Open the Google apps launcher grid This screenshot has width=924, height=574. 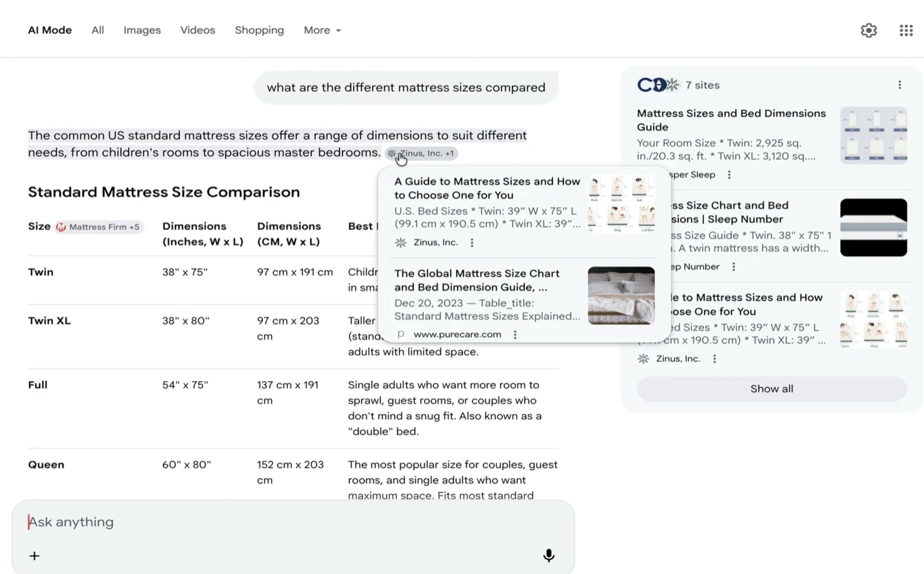pos(906,30)
